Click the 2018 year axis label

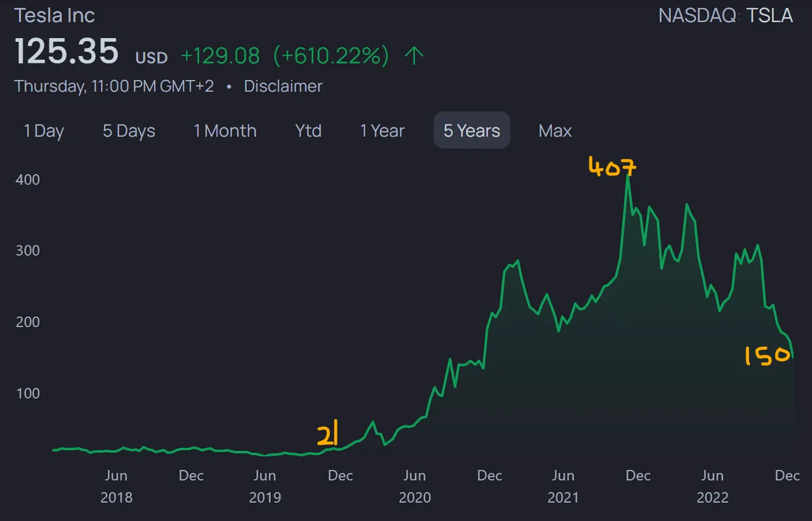(x=116, y=498)
